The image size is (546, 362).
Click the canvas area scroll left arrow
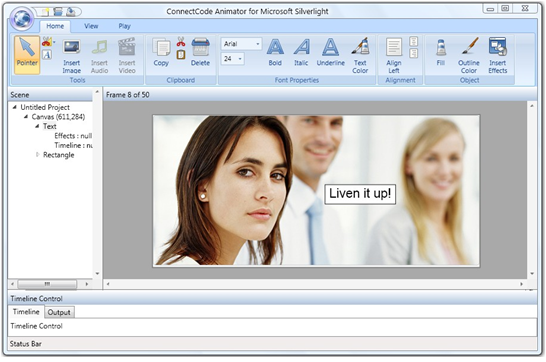108,284
